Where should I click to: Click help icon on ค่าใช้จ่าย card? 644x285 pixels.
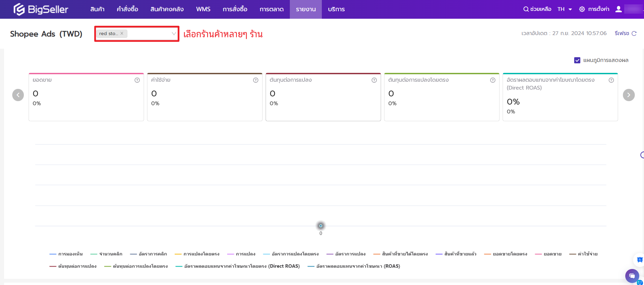[256, 80]
